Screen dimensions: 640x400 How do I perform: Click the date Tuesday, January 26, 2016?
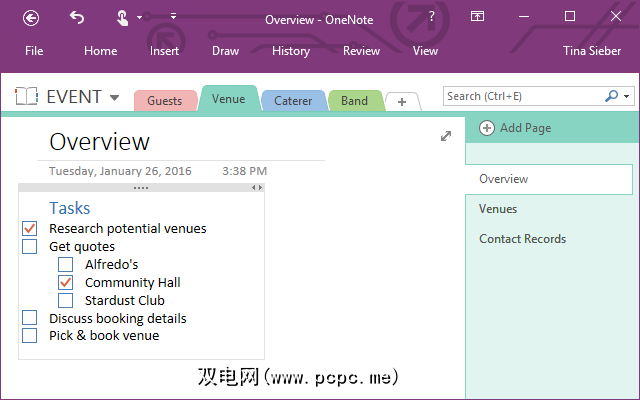120,171
